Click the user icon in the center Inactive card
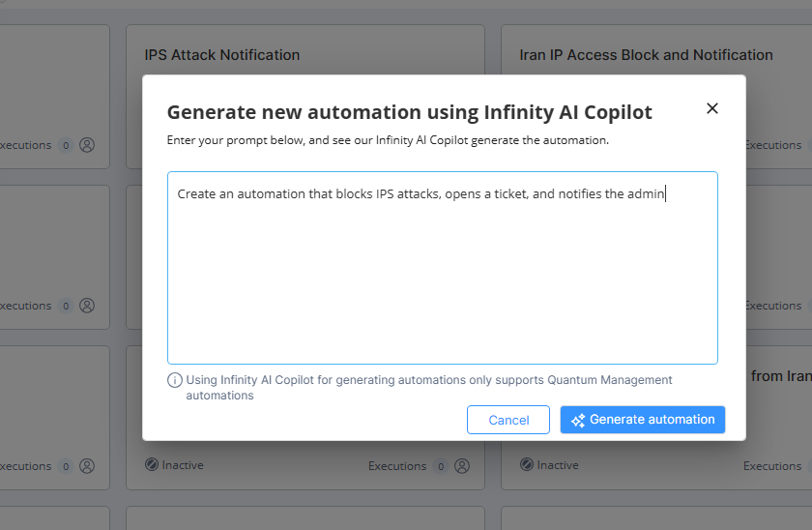Screen dimensions: 812x530 (462, 466)
